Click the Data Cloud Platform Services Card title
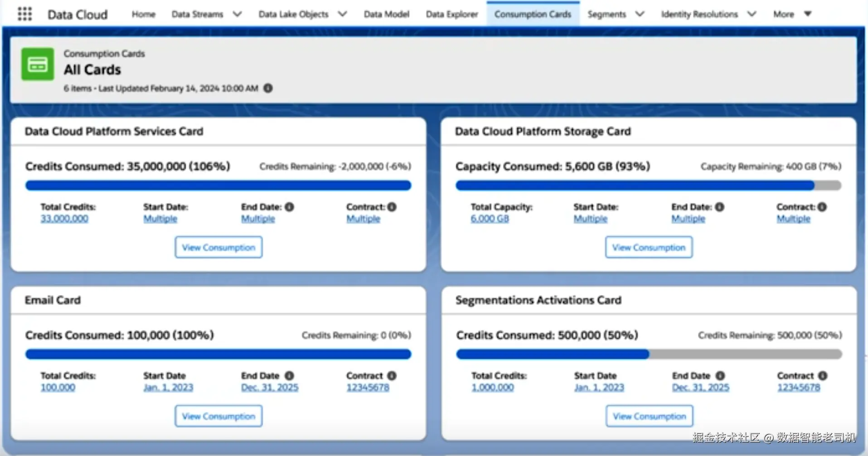 pos(114,132)
